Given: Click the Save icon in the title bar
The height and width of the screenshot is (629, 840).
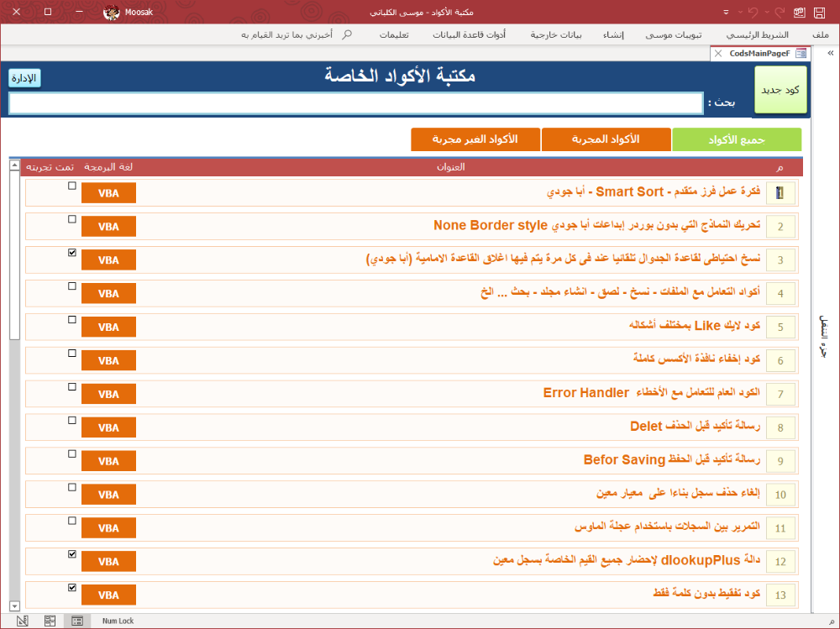Looking at the screenshot, I should click(x=819, y=13).
